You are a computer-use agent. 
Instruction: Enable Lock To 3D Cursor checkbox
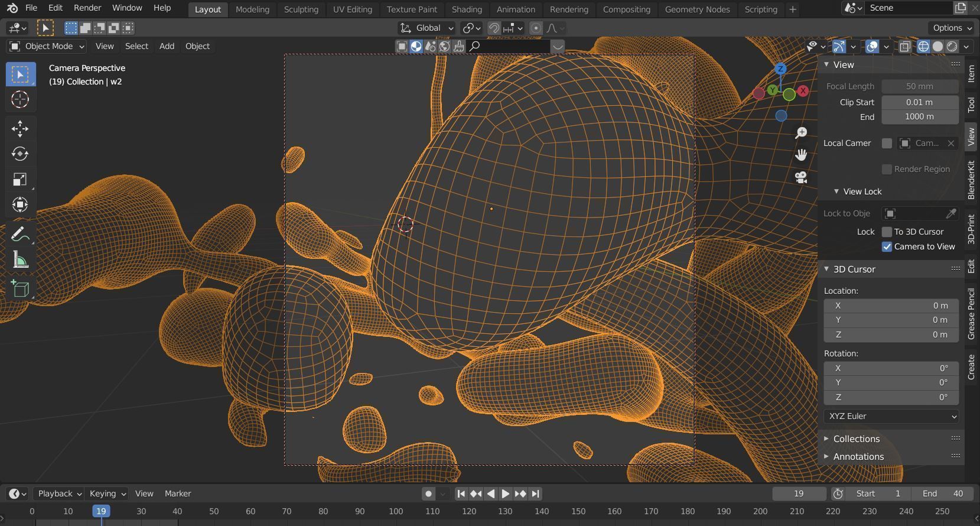[x=887, y=232]
